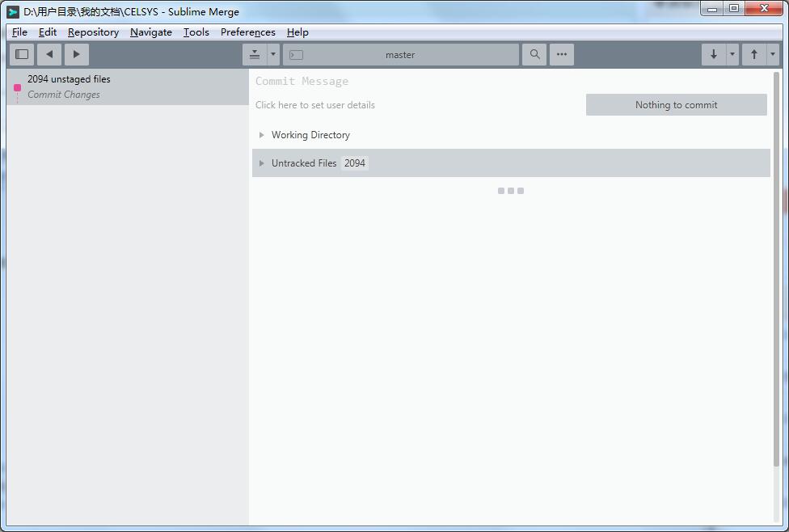Open the Repository menu
789x532 pixels.
pyautogui.click(x=93, y=32)
